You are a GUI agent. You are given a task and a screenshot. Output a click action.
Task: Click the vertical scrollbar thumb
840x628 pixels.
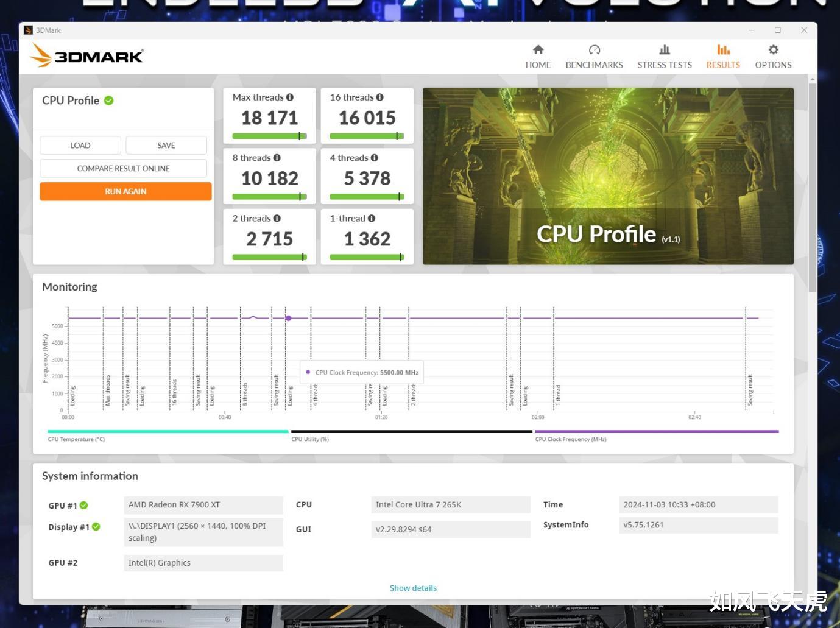click(812, 189)
